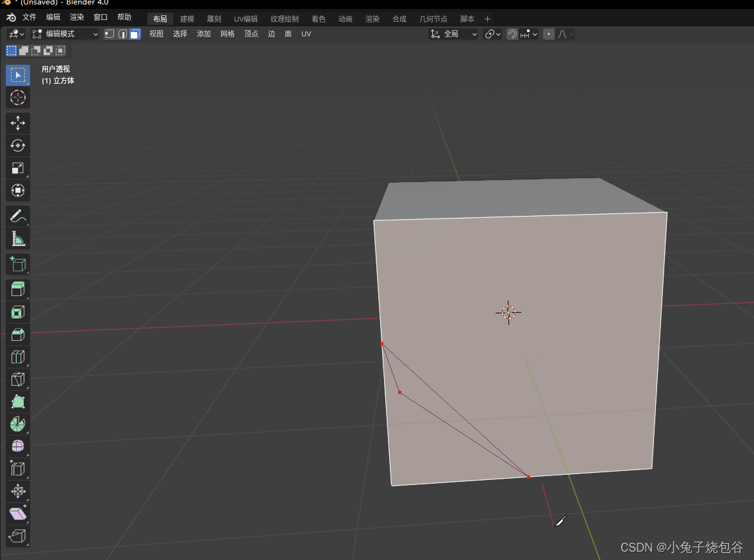Pick the Bevel tool
This screenshot has width=754, height=560.
tap(18, 334)
